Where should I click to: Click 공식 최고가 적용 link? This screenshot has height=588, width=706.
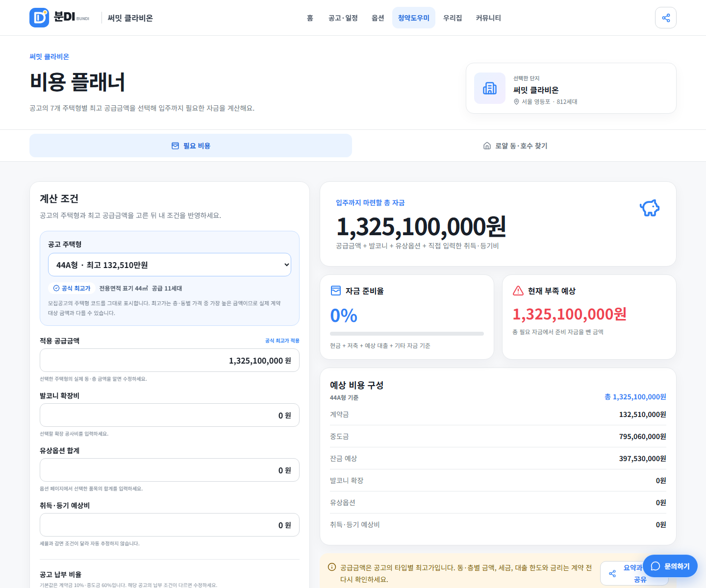282,341
